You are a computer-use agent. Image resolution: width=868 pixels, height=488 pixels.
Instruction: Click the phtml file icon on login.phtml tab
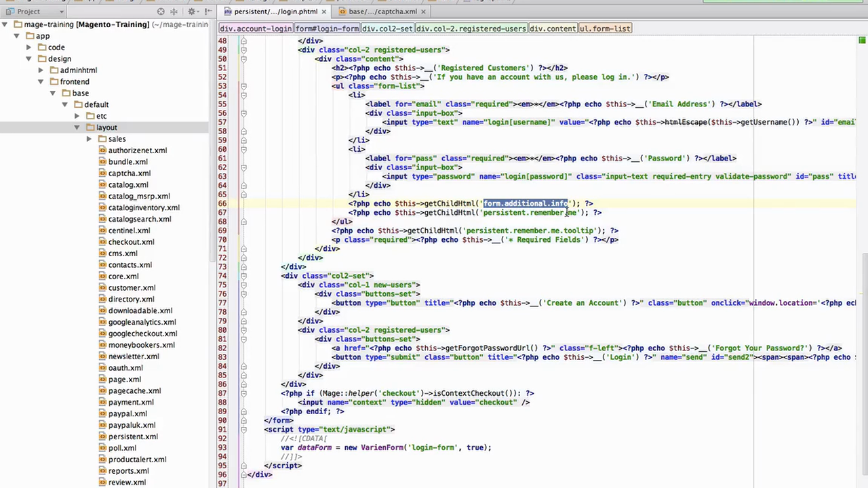tap(229, 11)
